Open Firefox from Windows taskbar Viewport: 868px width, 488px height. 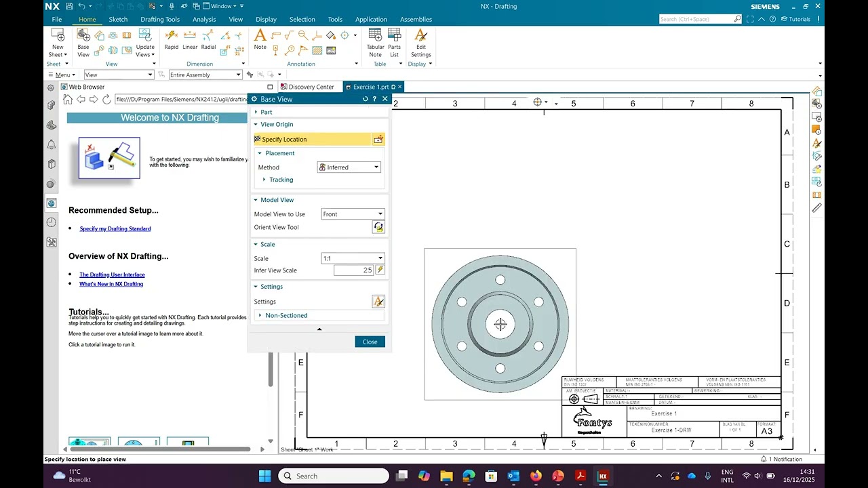(536, 476)
